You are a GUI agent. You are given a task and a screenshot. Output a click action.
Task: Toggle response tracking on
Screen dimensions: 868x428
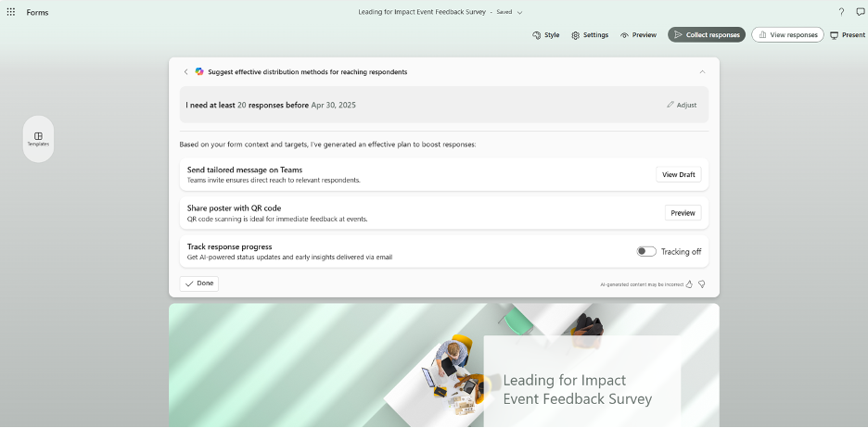646,252
